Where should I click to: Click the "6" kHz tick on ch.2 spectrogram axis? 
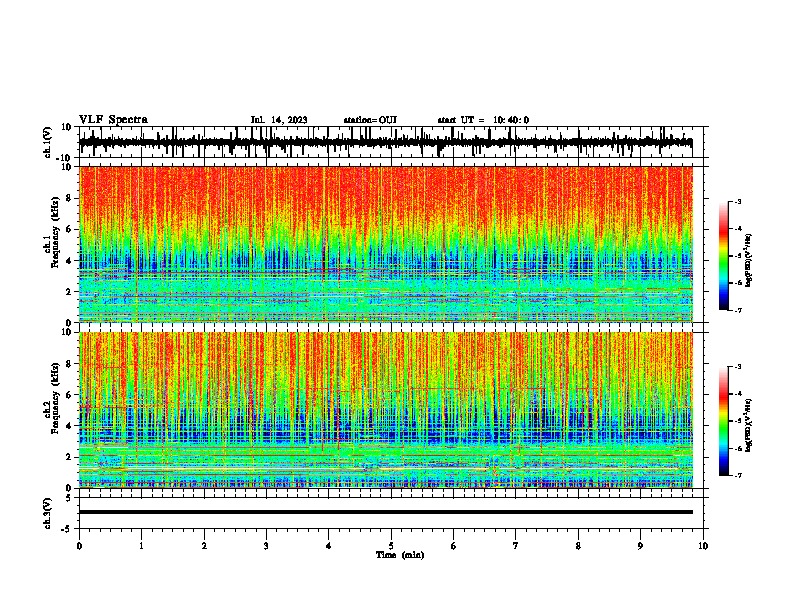(70, 395)
